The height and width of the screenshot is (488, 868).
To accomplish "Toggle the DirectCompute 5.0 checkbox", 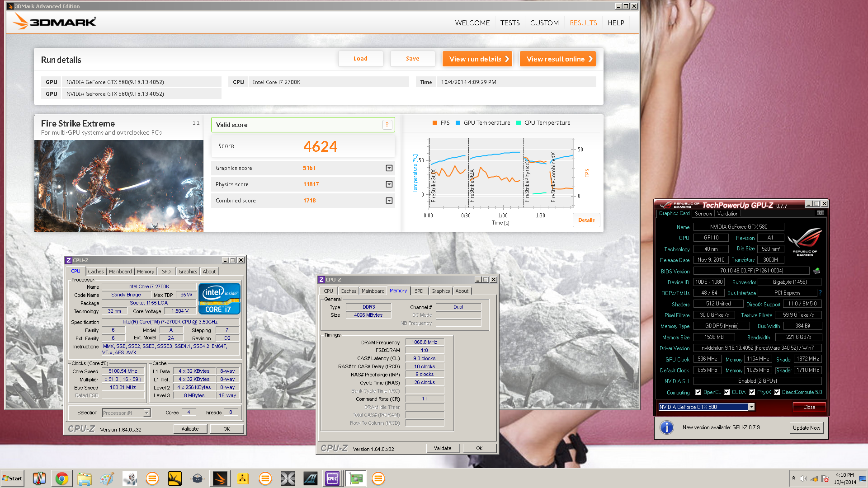I will pyautogui.click(x=777, y=392).
